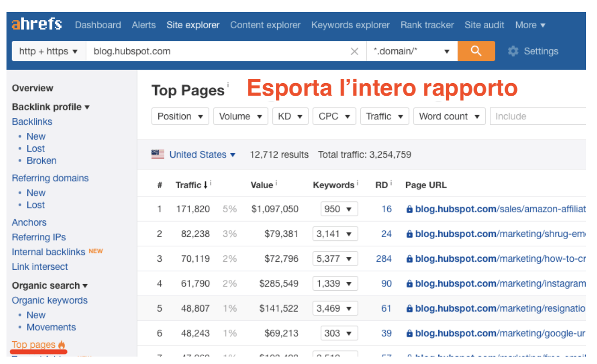Image resolution: width=597 pixels, height=364 pixels.
Task: Click info icon next to Top Pages title
Action: (x=228, y=85)
